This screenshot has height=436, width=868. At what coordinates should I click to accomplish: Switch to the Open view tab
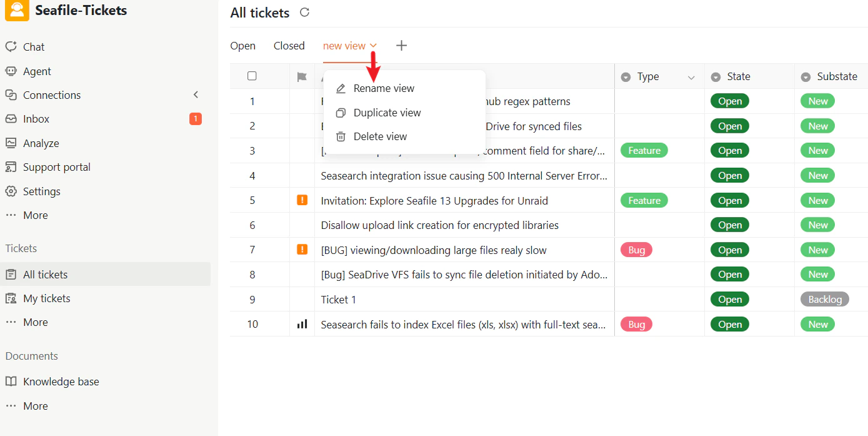pos(242,46)
